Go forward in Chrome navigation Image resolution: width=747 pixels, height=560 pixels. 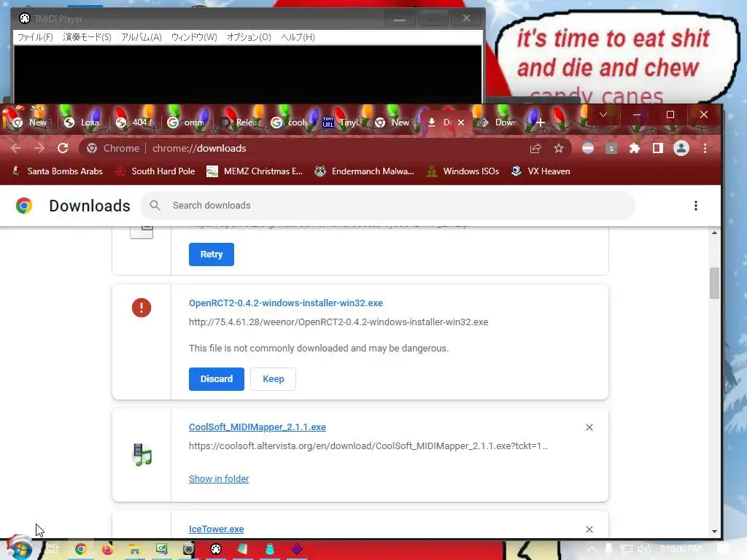(x=39, y=148)
